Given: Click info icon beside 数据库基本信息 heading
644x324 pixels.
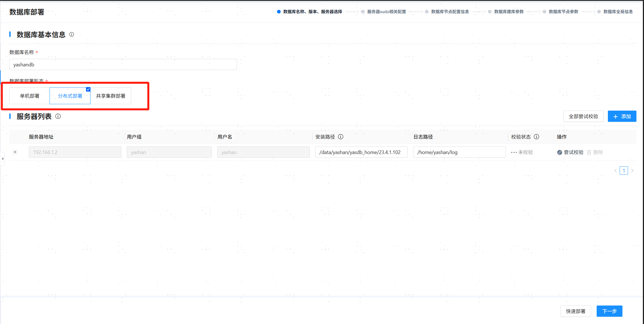Looking at the screenshot, I should pyautogui.click(x=72, y=34).
